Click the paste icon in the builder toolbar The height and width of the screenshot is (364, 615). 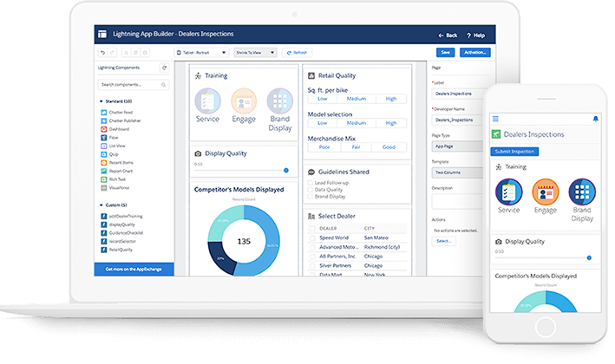145,53
